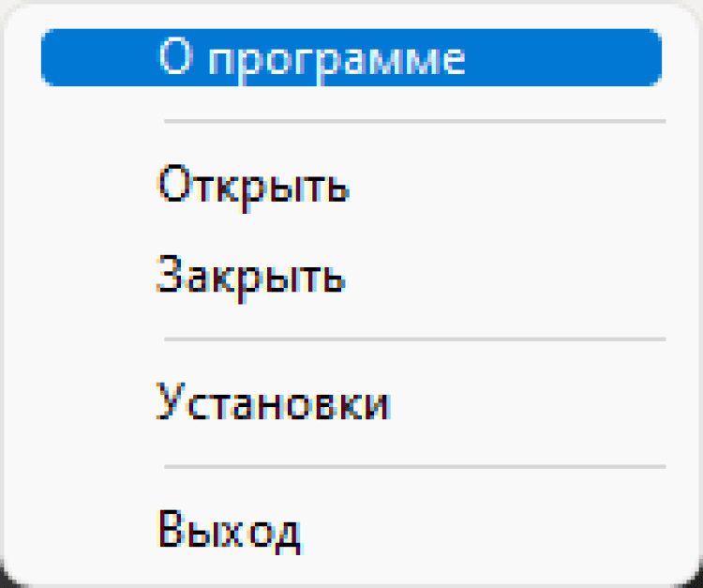Quit using the "Выход" menu item
Image resolution: width=703 pixels, height=588 pixels.
(230, 531)
